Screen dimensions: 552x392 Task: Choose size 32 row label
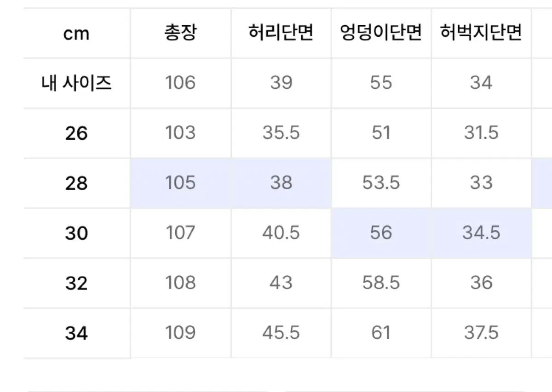76,283
